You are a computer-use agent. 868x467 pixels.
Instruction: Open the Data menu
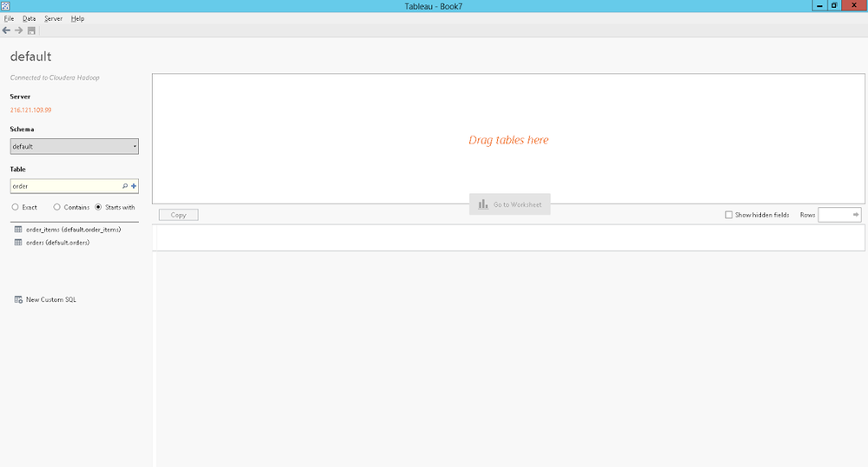[29, 18]
